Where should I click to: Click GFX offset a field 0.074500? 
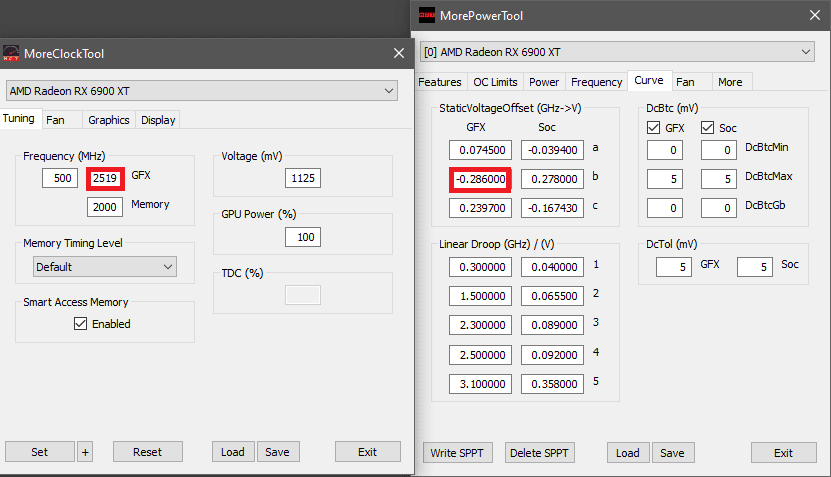point(480,150)
